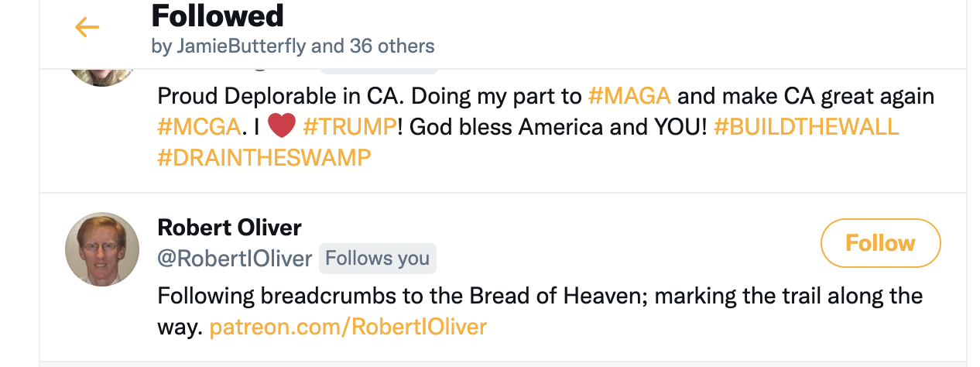Viewport: 980px width, 367px height.
Task: Open the #MCGA hashtag
Action: pyautogui.click(x=198, y=127)
